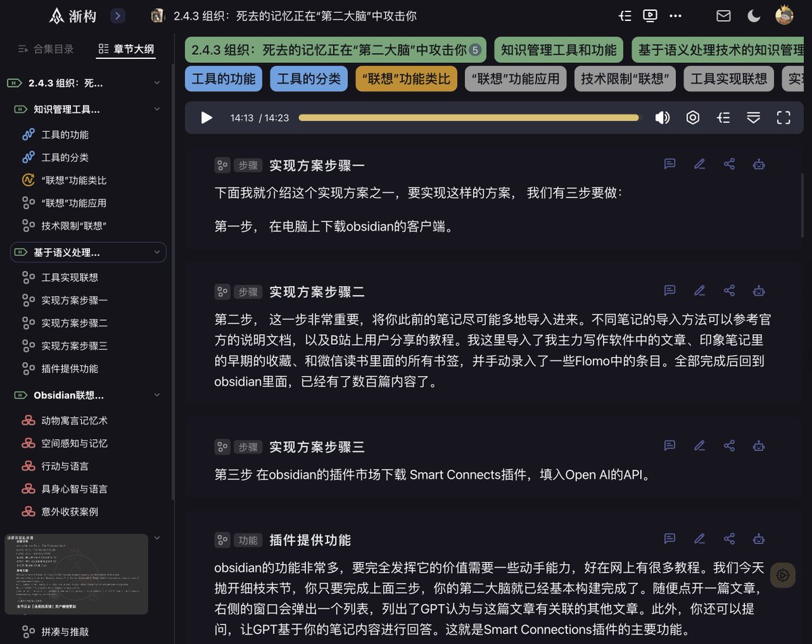Add comment on 实现方案步骤三 card
Image resolution: width=812 pixels, height=644 pixels.
670,445
